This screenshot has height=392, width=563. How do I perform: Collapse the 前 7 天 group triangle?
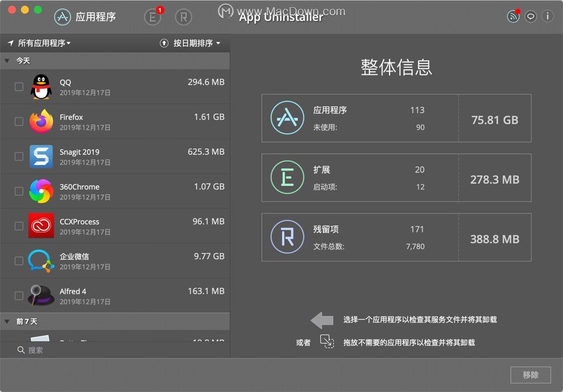7,321
